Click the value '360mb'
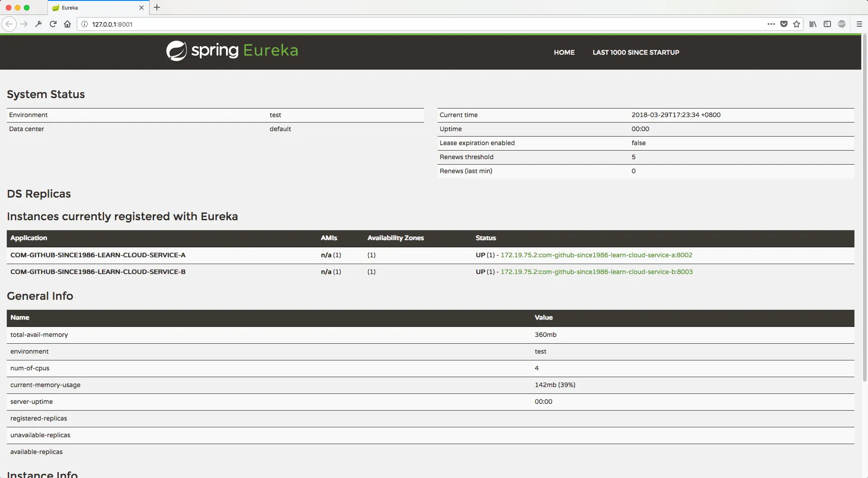 point(545,335)
